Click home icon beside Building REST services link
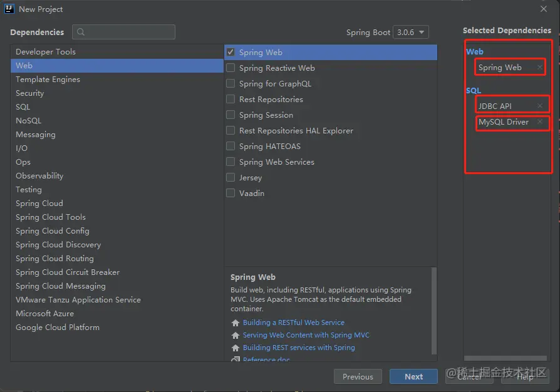This screenshot has height=392, width=560. tap(236, 348)
